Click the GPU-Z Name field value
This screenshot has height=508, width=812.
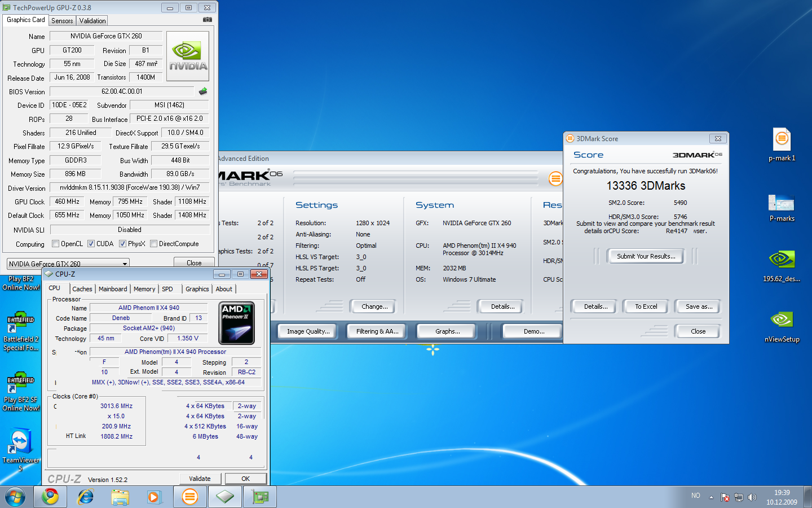click(x=106, y=36)
